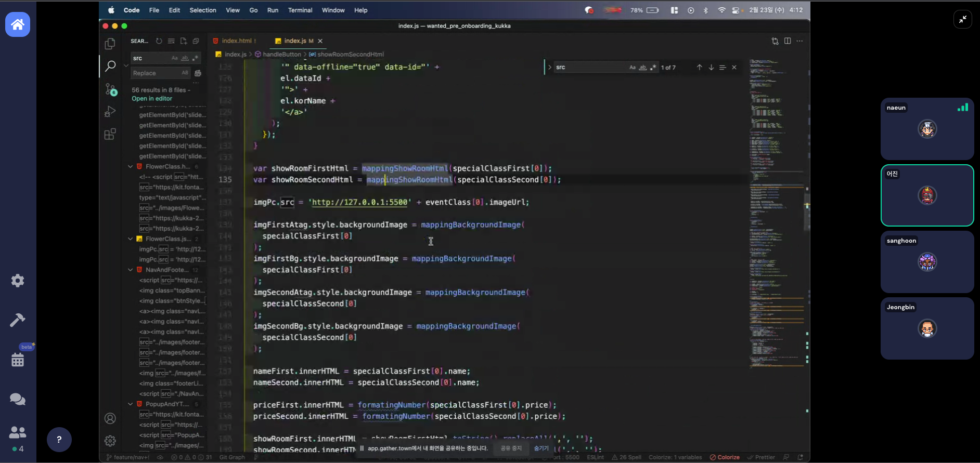Toggle Use Regular Expression in sidebar search
The image size is (980, 463).
(x=196, y=58)
